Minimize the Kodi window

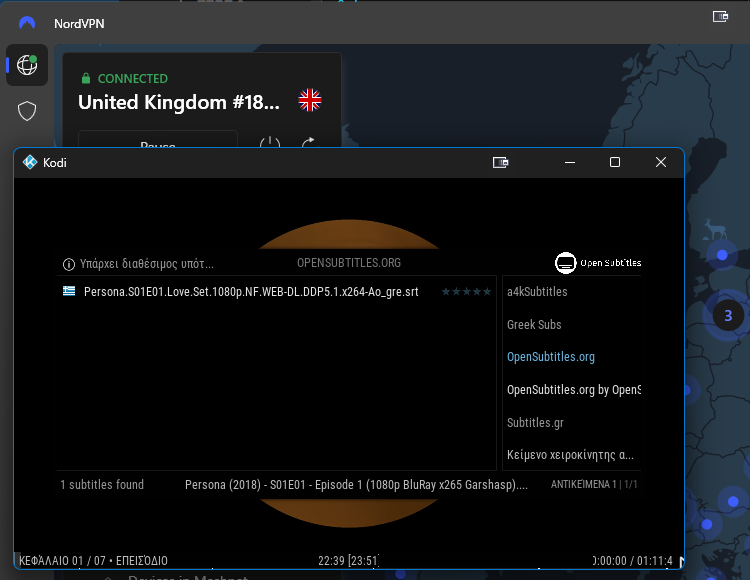point(570,163)
